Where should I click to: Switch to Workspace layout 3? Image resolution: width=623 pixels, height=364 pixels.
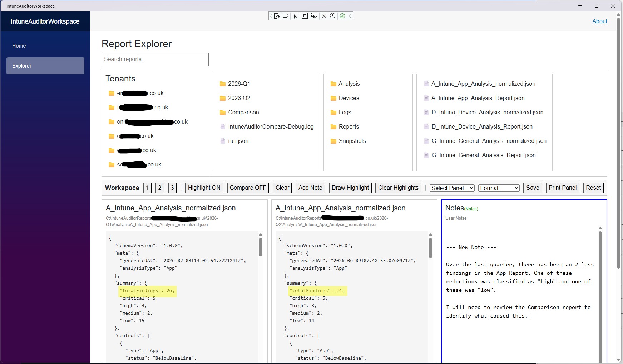[x=172, y=188]
